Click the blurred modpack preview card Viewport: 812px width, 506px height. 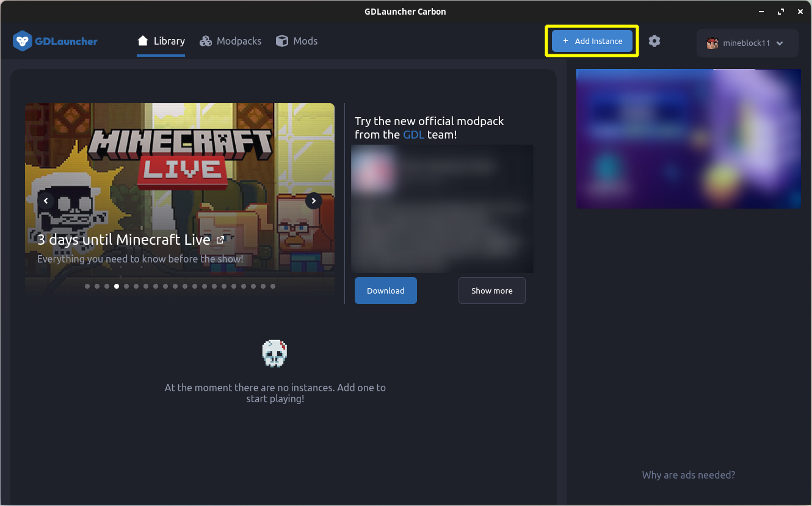tap(443, 209)
